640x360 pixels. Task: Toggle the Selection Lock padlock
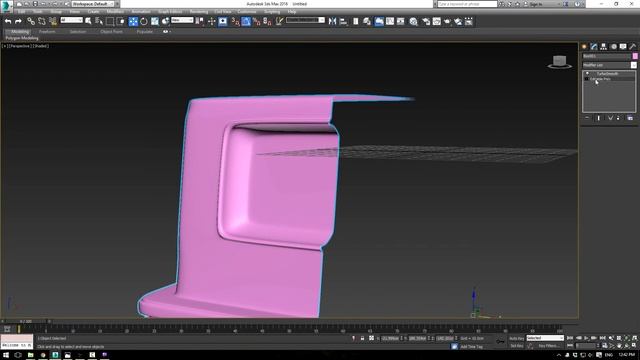[362, 338]
